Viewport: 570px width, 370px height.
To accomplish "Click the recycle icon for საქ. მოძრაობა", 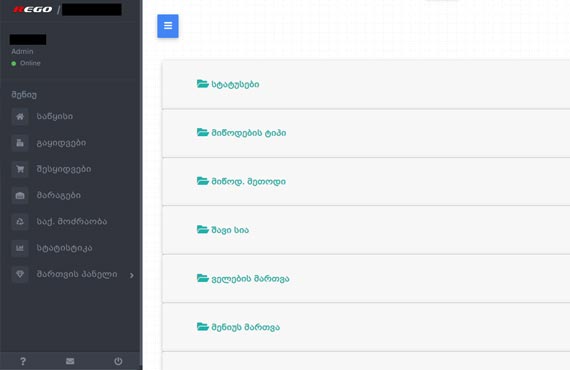I will click(20, 222).
